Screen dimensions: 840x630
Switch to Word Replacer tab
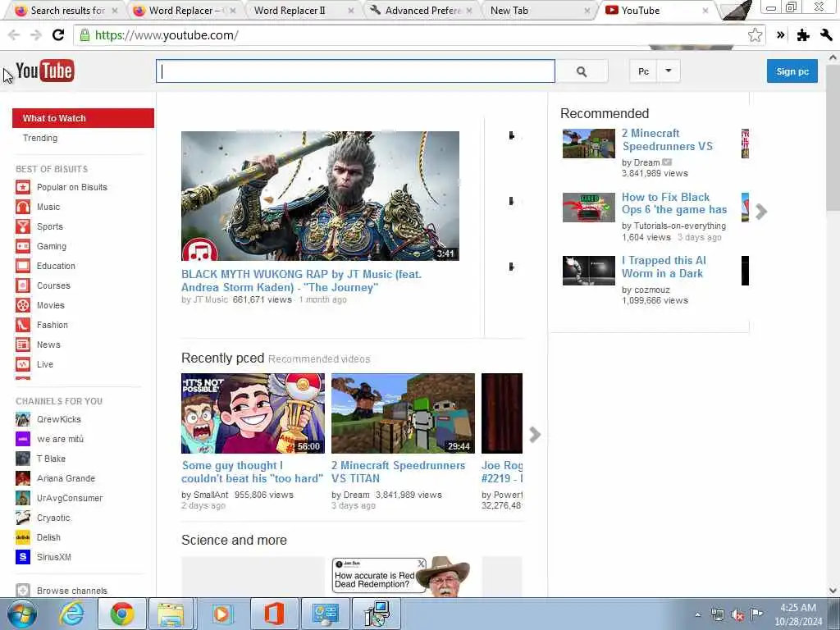pos(185,10)
